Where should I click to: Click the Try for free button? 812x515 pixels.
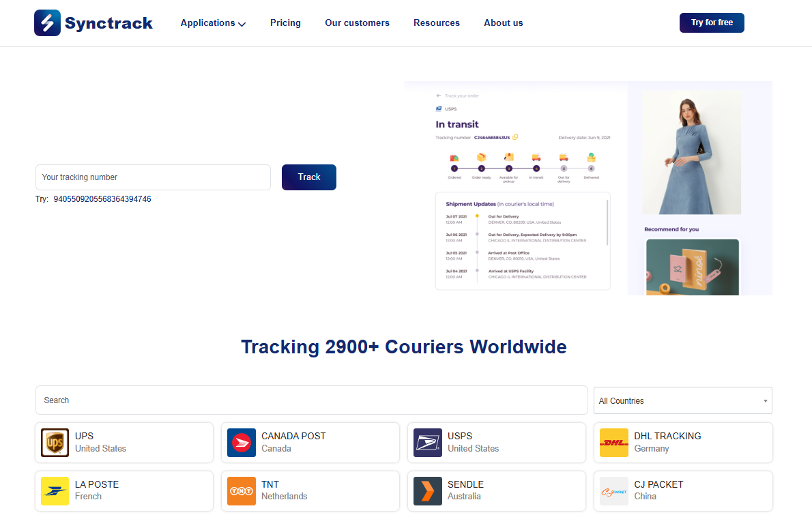(712, 23)
